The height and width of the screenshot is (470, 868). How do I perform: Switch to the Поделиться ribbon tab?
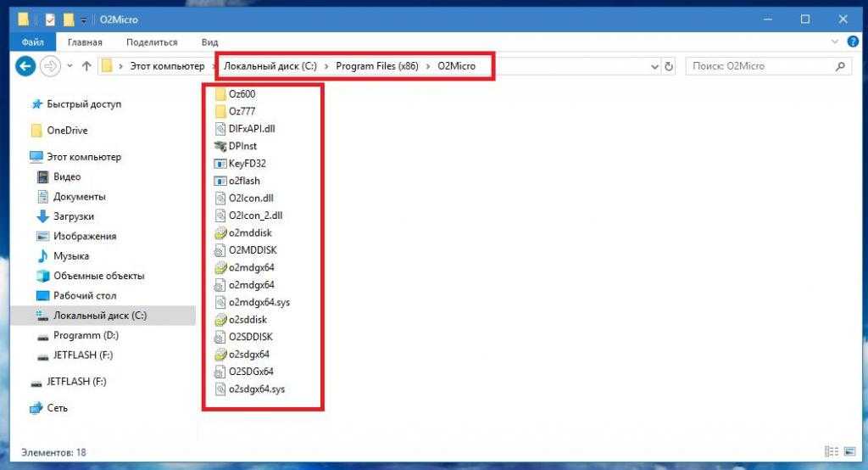click(152, 42)
